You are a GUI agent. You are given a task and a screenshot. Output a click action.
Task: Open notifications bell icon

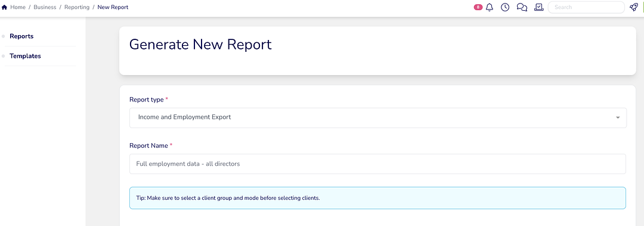[489, 7]
